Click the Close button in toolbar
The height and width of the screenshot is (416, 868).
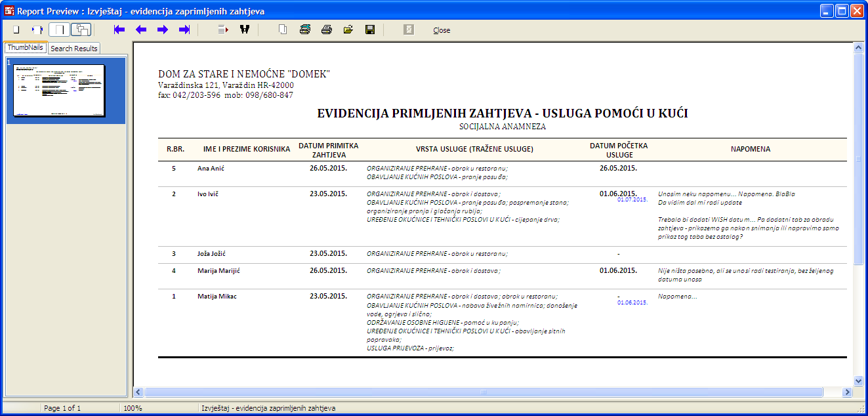[442, 30]
